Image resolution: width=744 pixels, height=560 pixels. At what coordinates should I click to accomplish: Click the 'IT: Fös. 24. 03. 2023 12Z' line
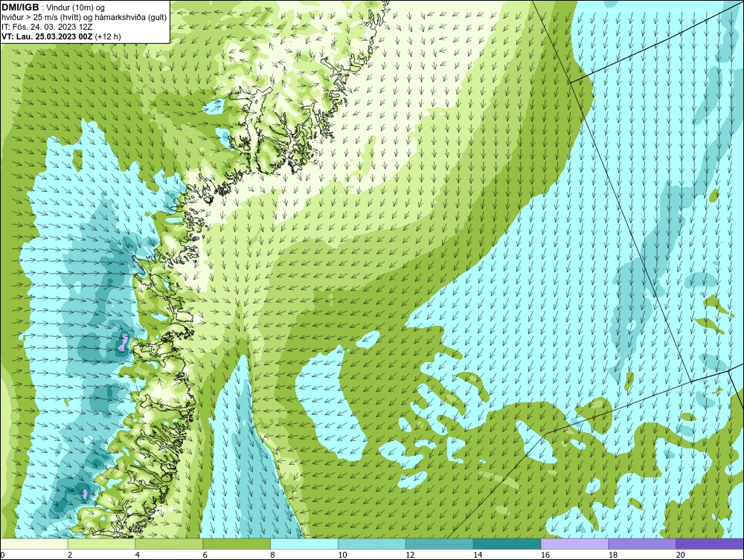coord(47,27)
